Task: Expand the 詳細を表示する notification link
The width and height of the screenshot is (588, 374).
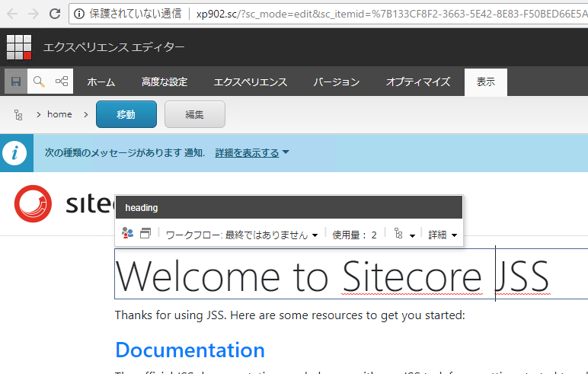Action: tap(251, 152)
